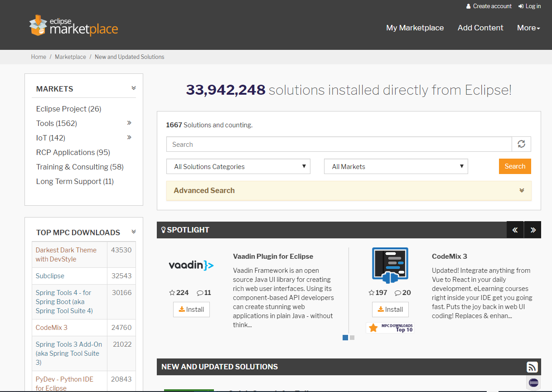
Task: Click Log in
Action: pos(530,6)
